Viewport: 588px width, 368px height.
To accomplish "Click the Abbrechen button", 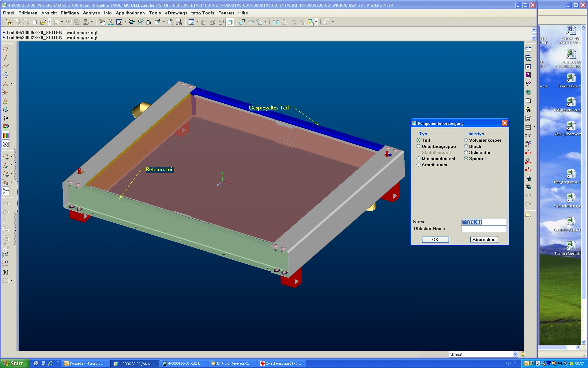I will pos(484,240).
